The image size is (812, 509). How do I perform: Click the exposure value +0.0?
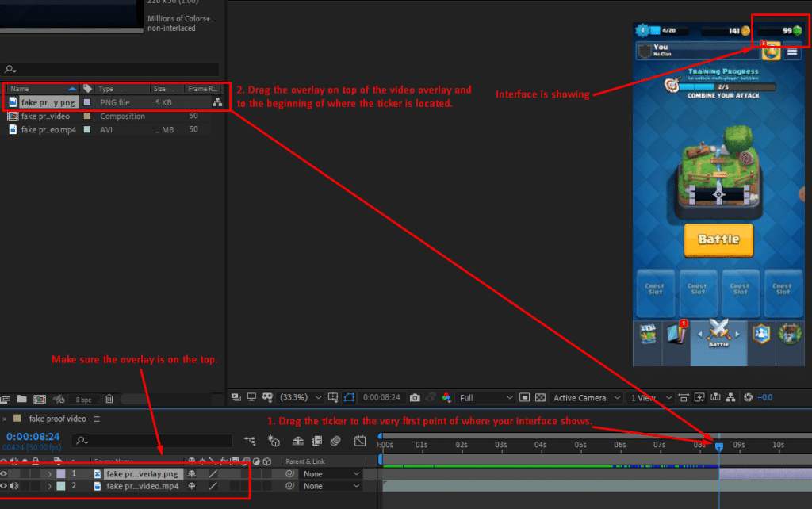765,398
